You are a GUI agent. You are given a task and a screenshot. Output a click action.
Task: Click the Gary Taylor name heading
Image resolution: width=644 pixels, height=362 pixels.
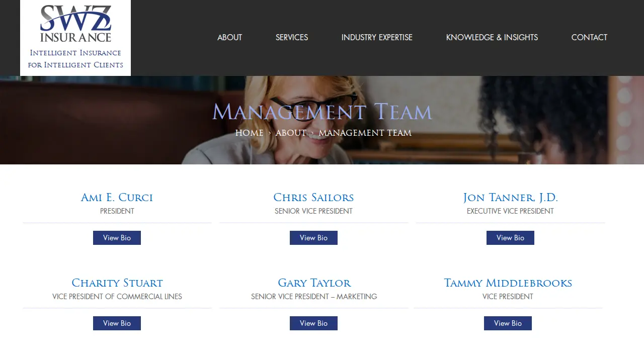(x=314, y=283)
